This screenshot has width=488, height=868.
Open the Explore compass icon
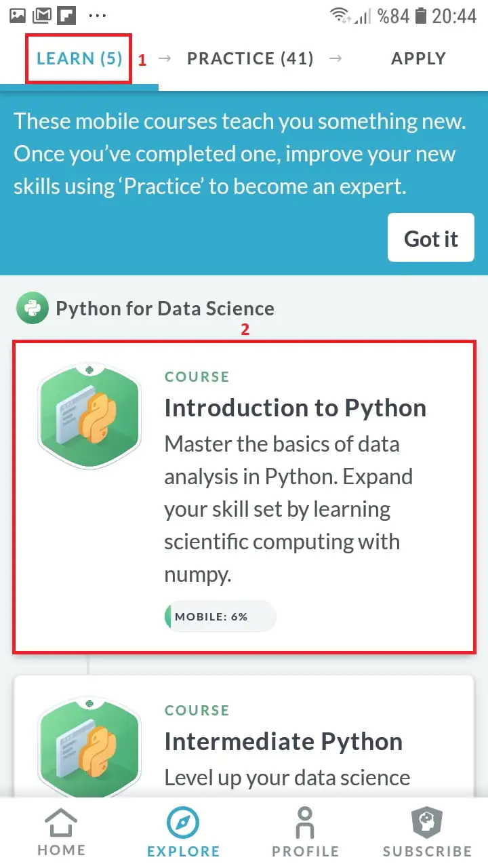(183, 823)
